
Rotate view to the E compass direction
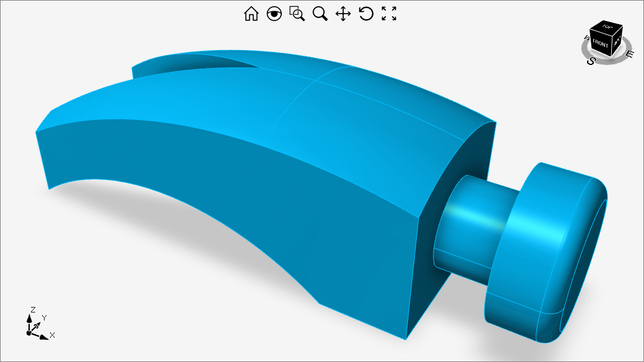629,54
